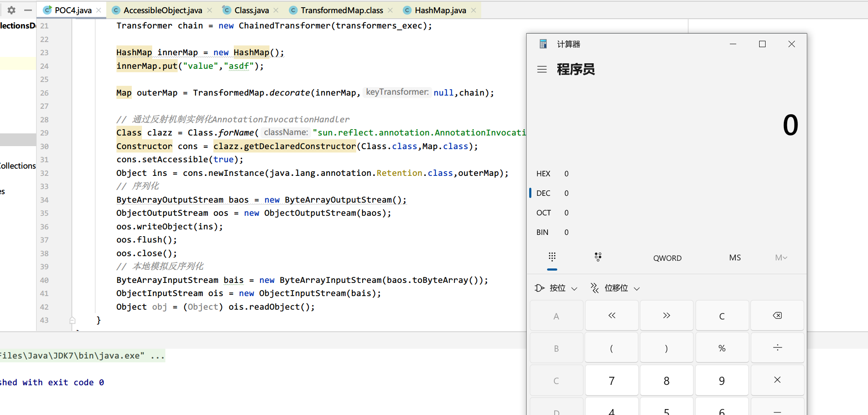Click line number 24 in the gutter
The image size is (868, 415).
[44, 66]
